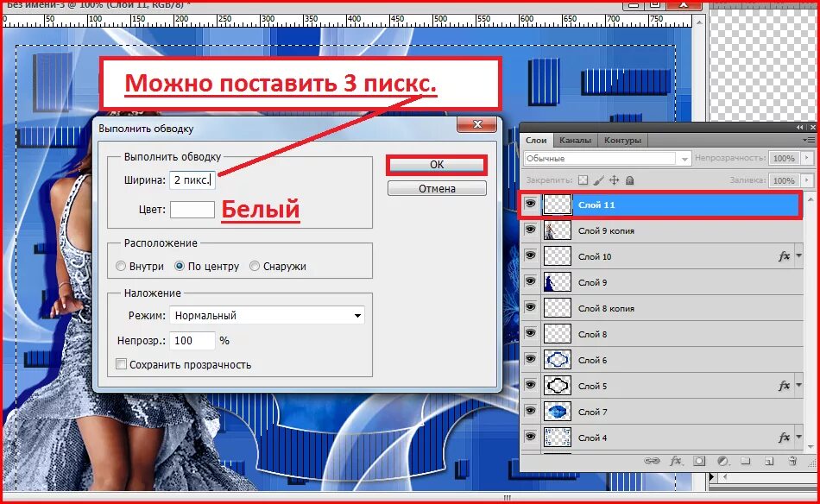Click the Отмена button
820x504 pixels.
437,188
